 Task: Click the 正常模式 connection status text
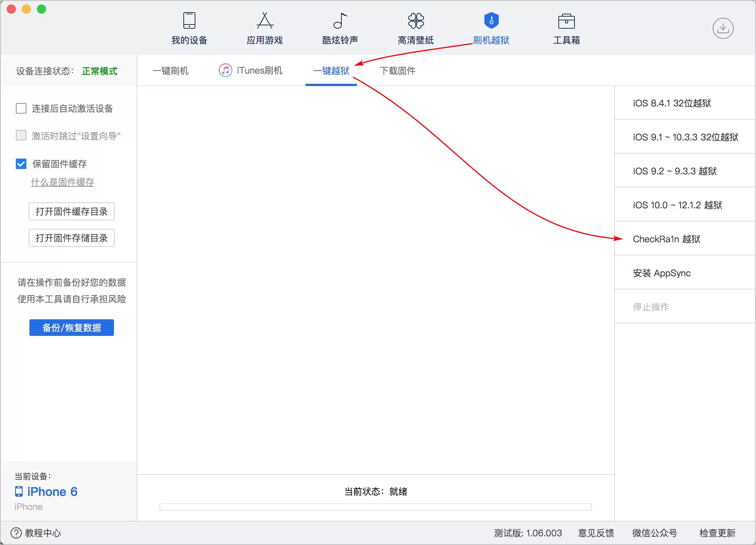tap(100, 71)
